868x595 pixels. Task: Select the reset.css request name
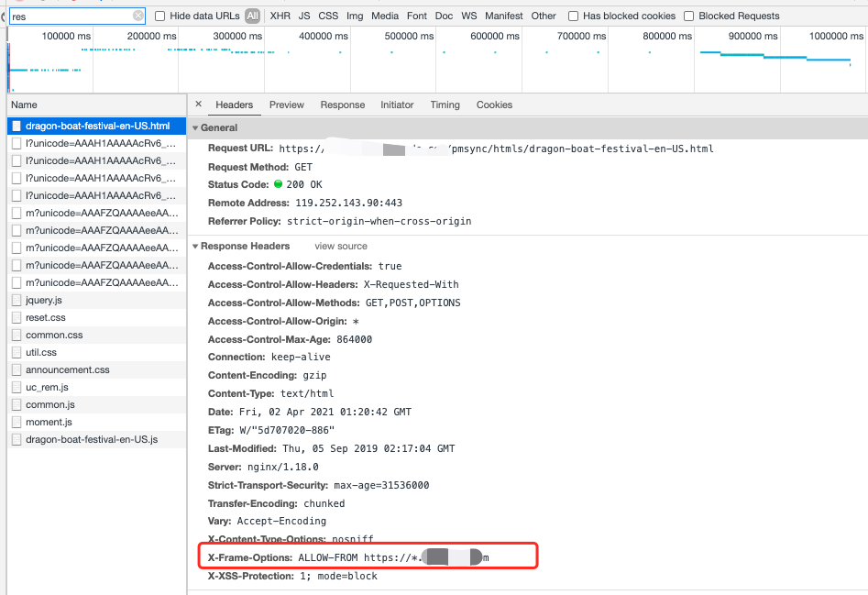pos(46,318)
